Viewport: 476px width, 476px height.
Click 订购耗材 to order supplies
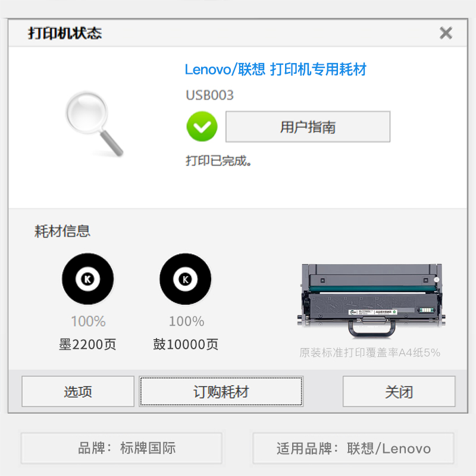tap(221, 392)
